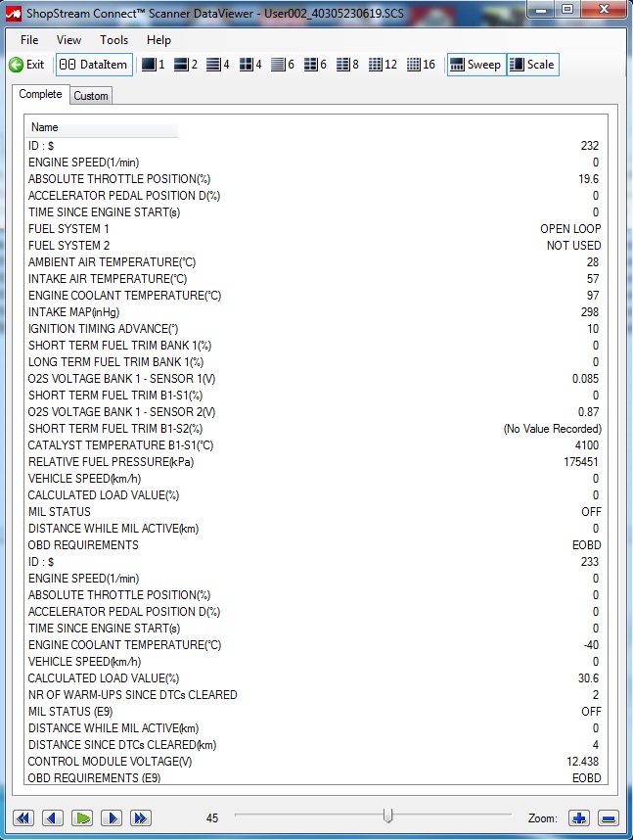The width and height of the screenshot is (633, 840).
Task: Select LONG TERM FUEL TRIM BANK 1 row
Action: point(316,361)
